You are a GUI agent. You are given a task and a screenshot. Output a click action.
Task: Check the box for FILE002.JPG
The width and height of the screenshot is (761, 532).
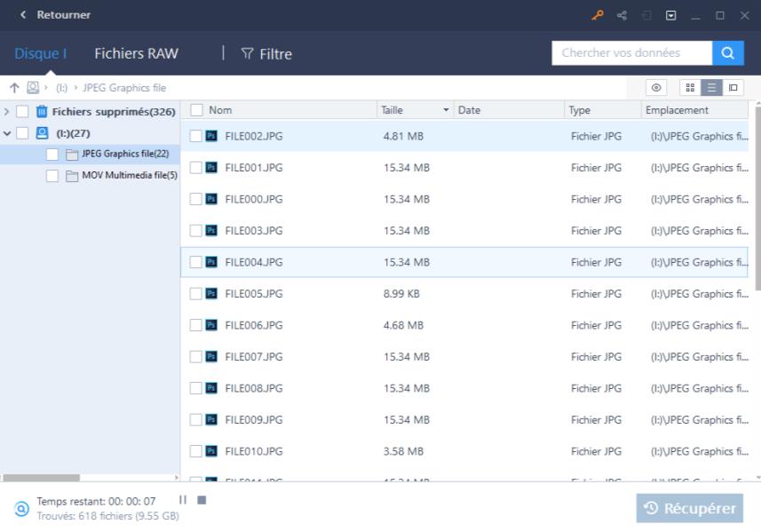pyautogui.click(x=196, y=136)
